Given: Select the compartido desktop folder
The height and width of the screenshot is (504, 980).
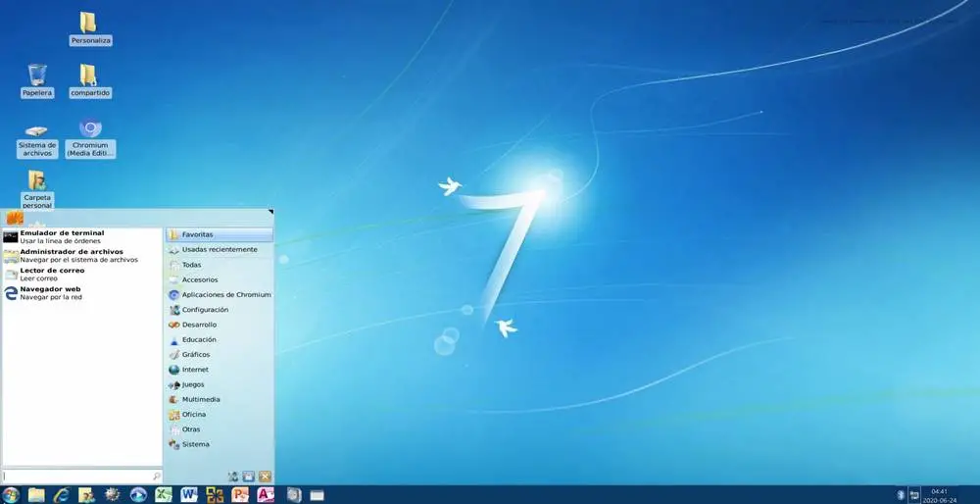Looking at the screenshot, I should coord(90,80).
